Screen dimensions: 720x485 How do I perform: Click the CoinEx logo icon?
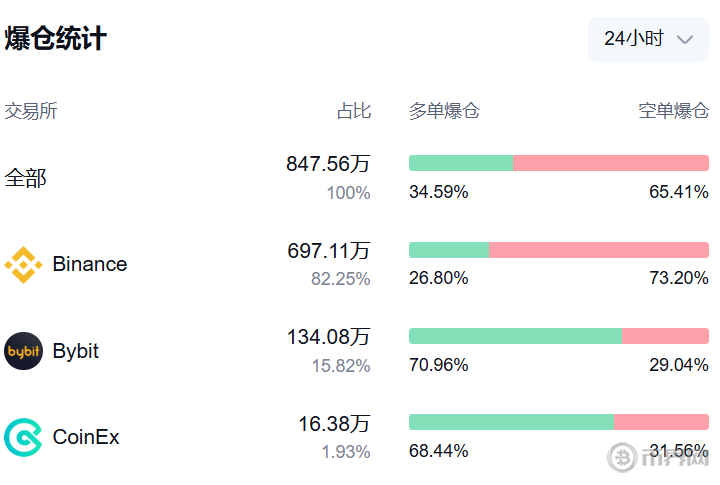pos(23,437)
